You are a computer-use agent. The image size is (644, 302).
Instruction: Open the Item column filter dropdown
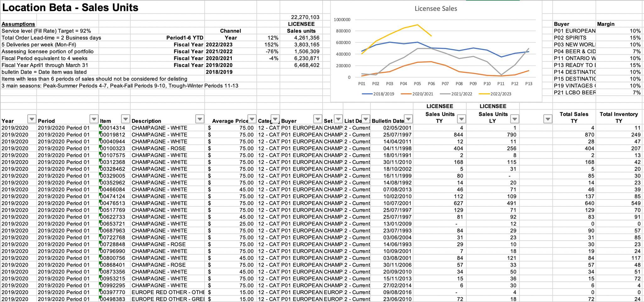point(125,119)
